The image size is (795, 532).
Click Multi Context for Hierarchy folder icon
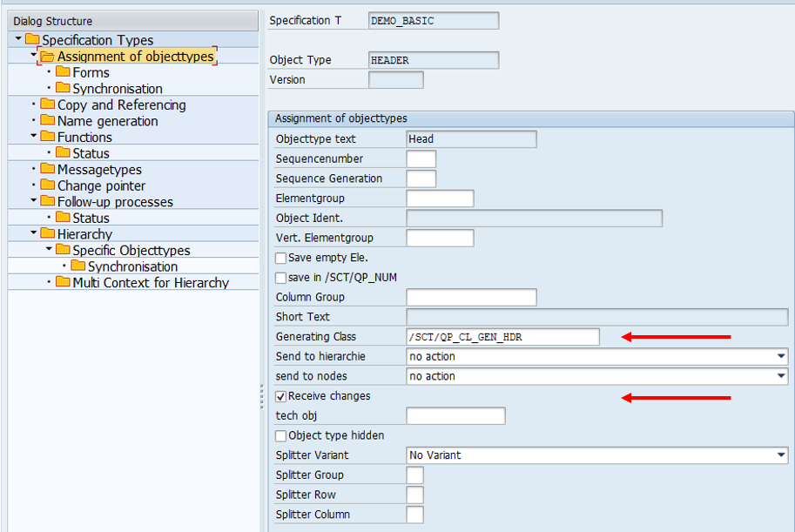click(x=63, y=282)
